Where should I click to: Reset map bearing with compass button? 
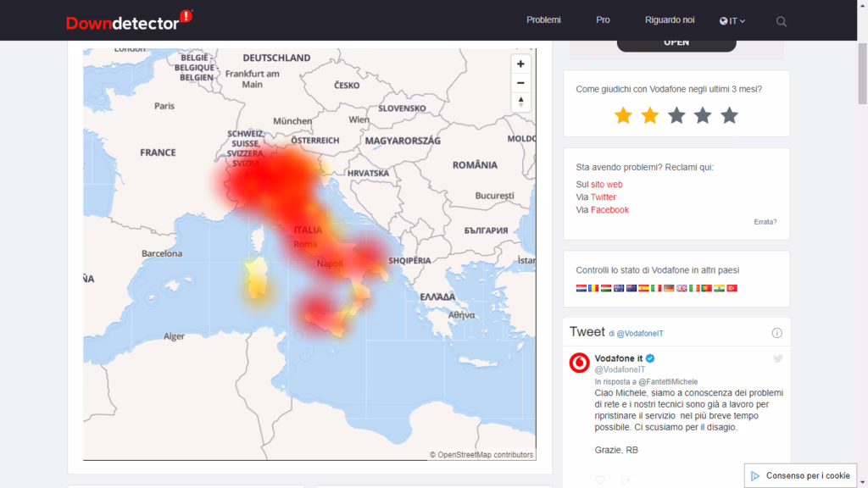pyautogui.click(x=520, y=102)
